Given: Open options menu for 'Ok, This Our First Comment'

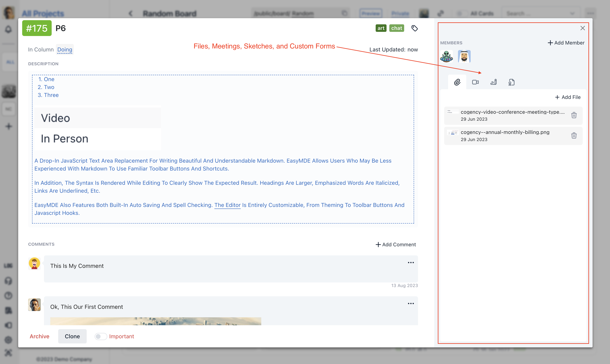Looking at the screenshot, I should [411, 304].
